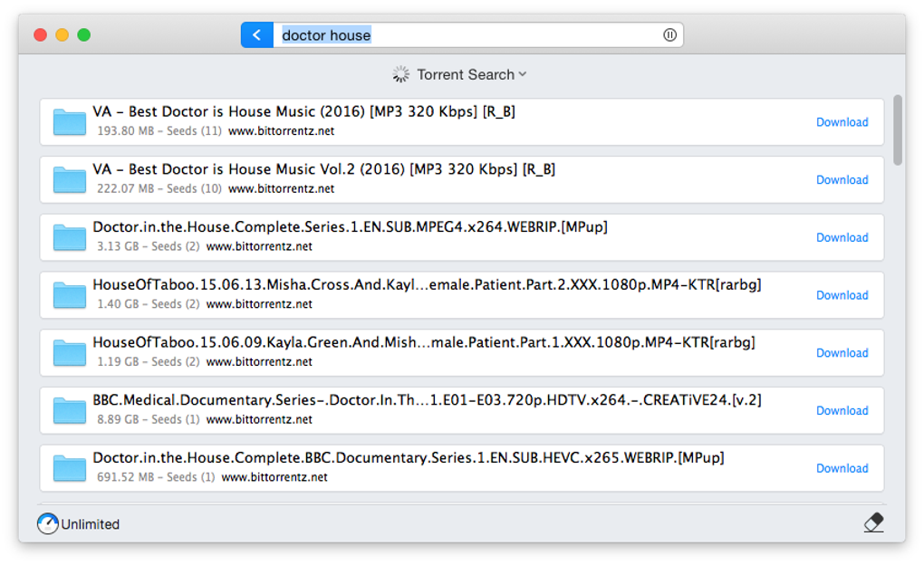Viewport: 924px width, 565px height.
Task: Click the green macOS zoom window button
Action: tap(84, 35)
